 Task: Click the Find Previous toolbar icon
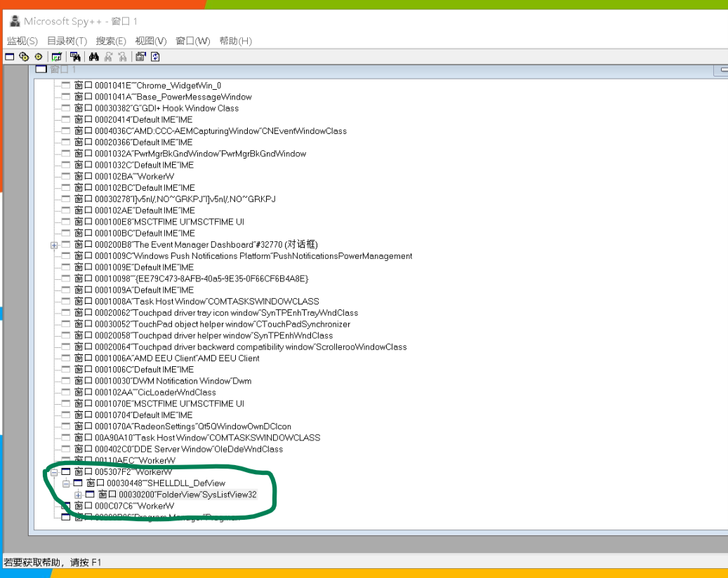[123, 57]
